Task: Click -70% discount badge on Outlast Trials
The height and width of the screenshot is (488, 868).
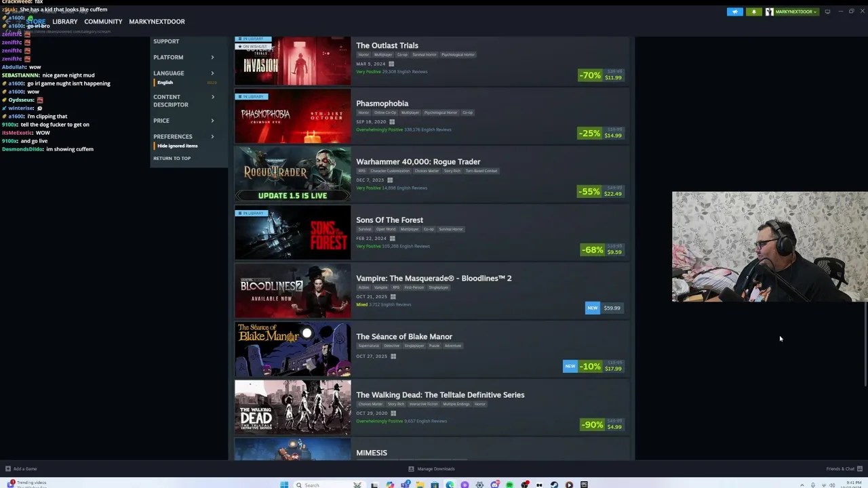Action: click(x=590, y=75)
